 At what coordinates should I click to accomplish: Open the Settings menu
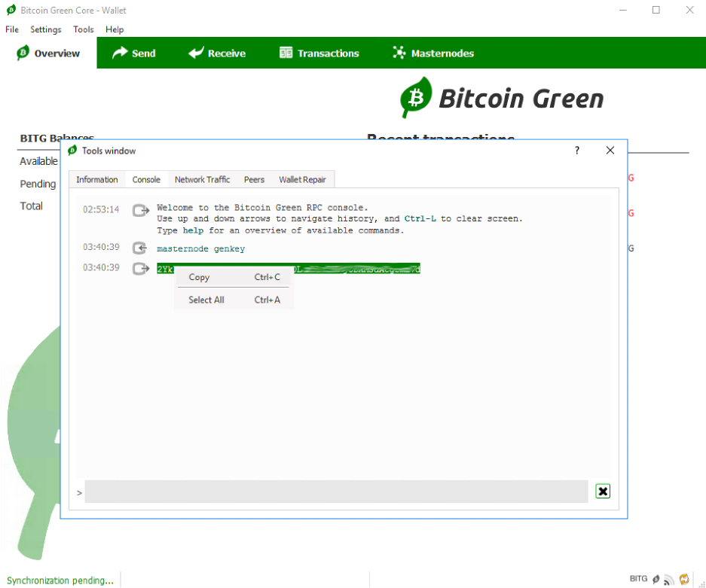pyautogui.click(x=45, y=29)
